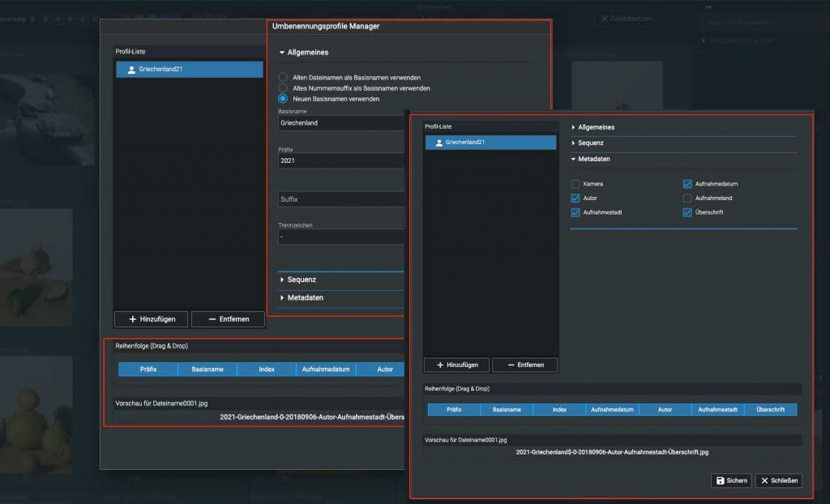This screenshot has width=830, height=504.
Task: Select the Aufnahmestadt block in the Reihenfolge row
Action: 717,410
